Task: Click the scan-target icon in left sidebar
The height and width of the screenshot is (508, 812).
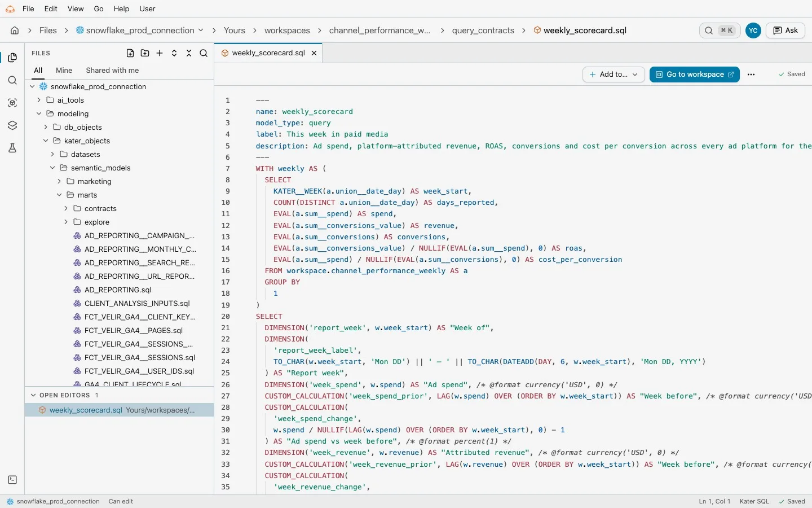Action: pyautogui.click(x=12, y=103)
